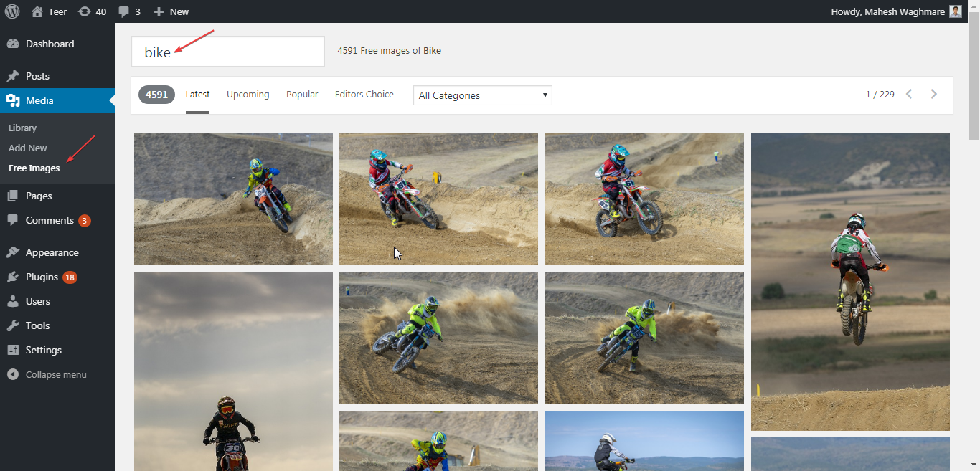980x471 pixels.
Task: Click the Pages sidebar icon
Action: (13, 196)
